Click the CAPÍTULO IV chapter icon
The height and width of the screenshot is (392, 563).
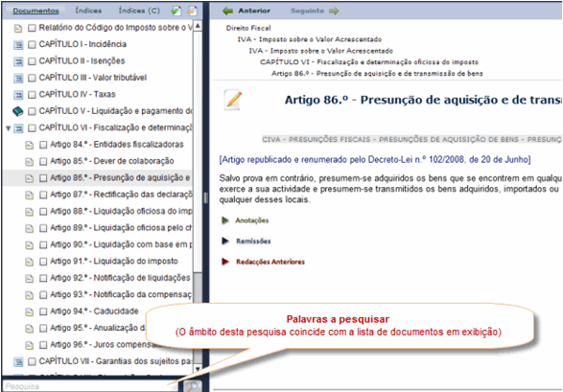pos(18,95)
